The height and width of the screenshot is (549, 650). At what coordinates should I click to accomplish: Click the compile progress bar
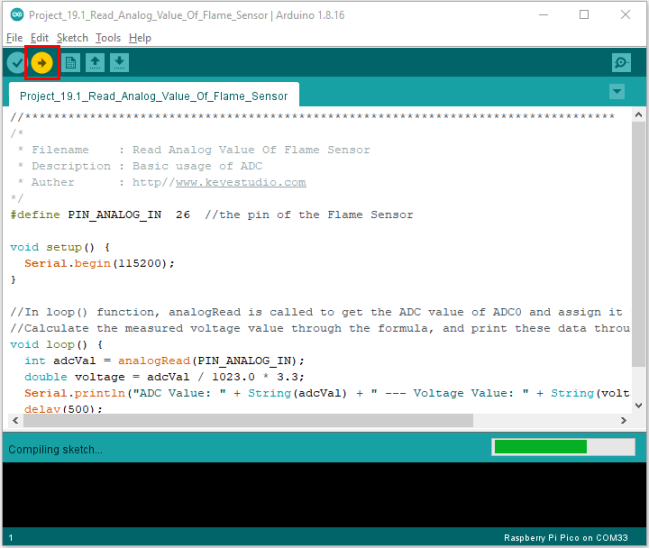point(563,447)
